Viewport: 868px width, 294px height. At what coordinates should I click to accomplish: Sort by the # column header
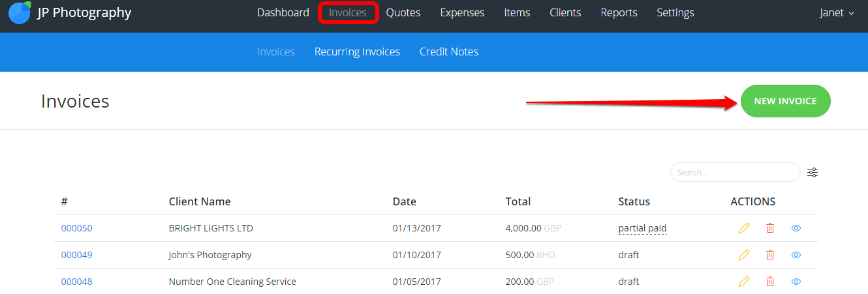(65, 201)
